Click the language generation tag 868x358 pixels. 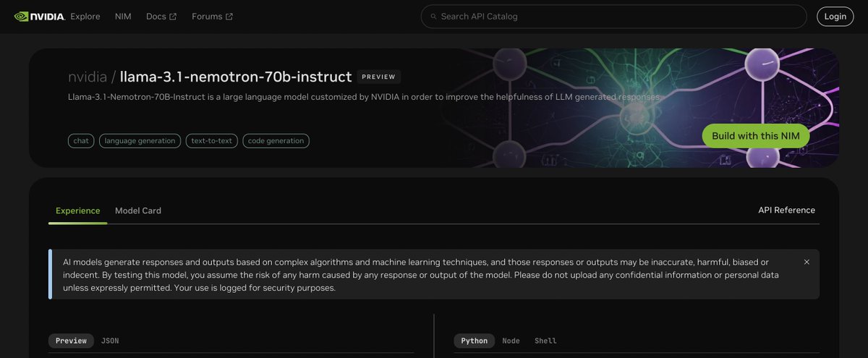140,141
